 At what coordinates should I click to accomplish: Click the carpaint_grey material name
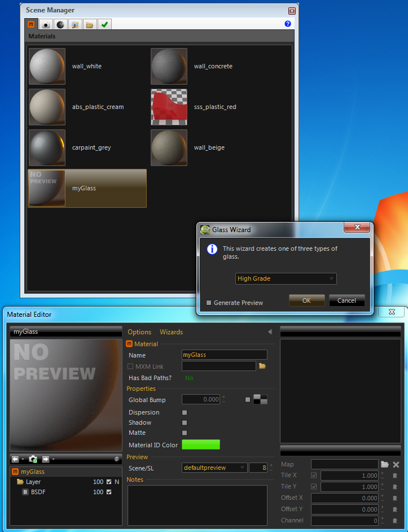(91, 147)
